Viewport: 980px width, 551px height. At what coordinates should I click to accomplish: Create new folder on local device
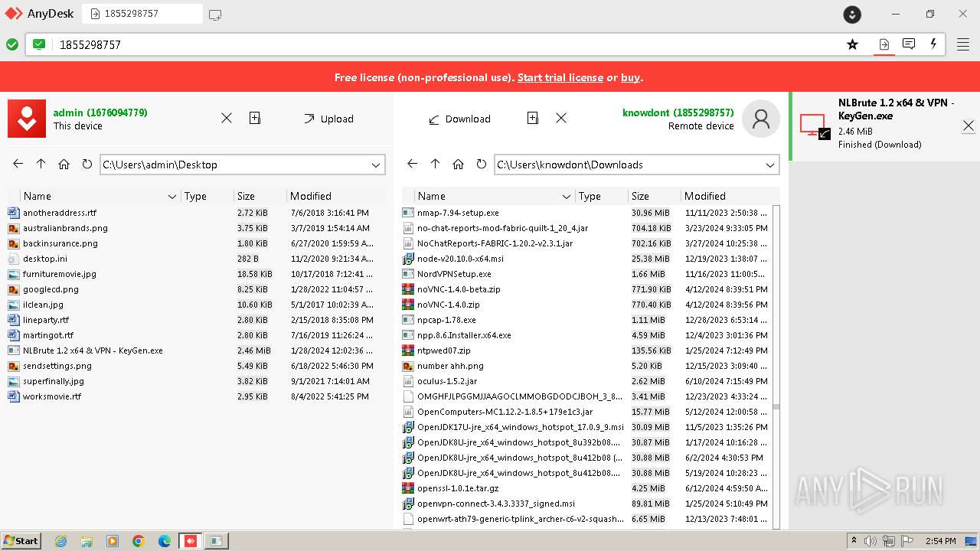click(255, 118)
